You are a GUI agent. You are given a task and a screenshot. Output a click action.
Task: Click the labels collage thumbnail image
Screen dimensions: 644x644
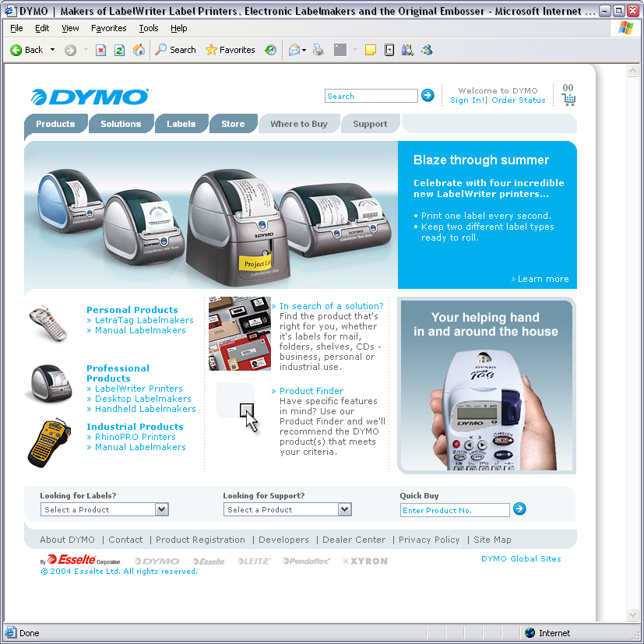[240, 333]
